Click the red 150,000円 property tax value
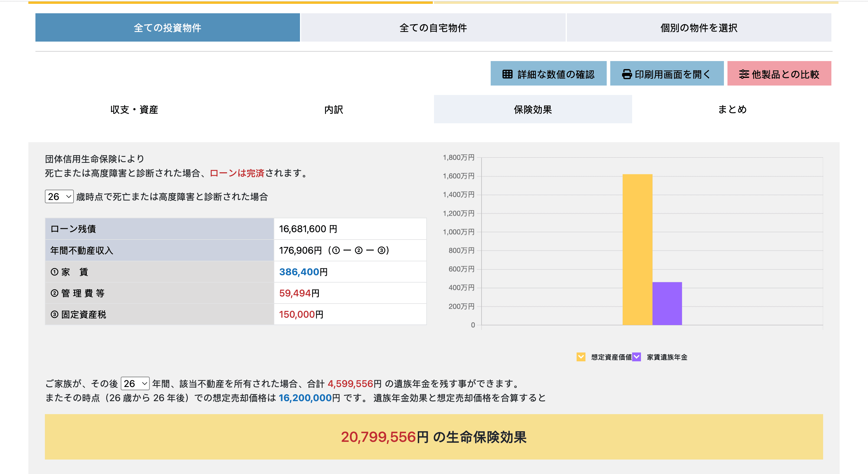Viewport: 868px width, 474px height. tap(301, 314)
